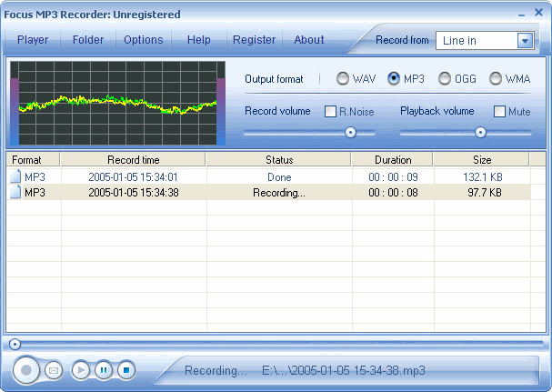Sort by the Format column header
The height and width of the screenshot is (392, 552).
tap(33, 159)
